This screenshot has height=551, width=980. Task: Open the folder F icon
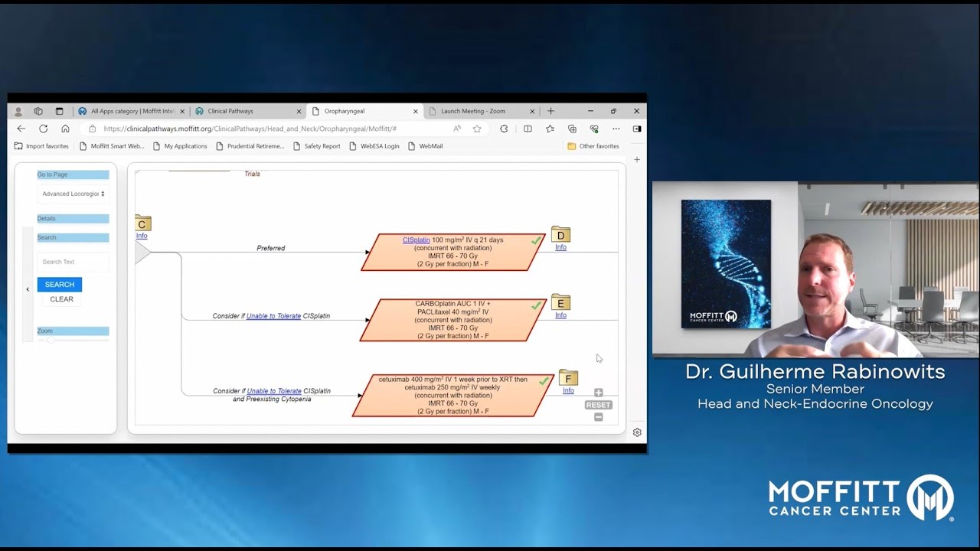[568, 378]
